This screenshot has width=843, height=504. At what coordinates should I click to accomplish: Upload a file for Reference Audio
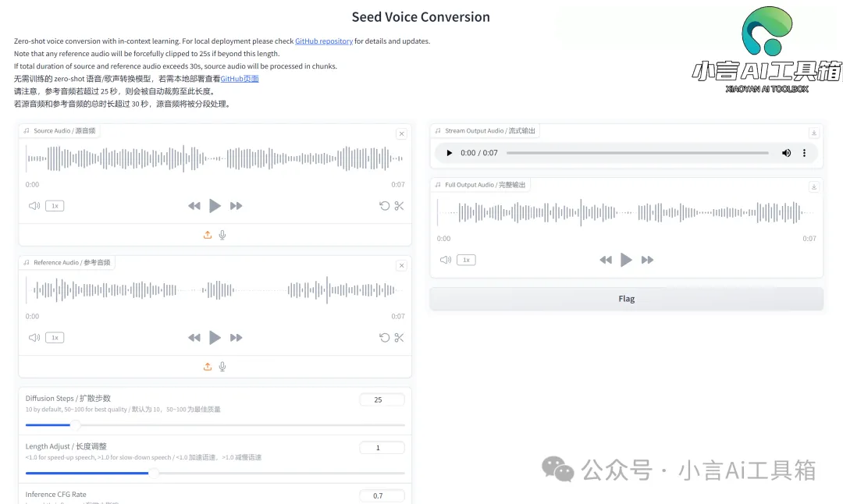point(208,367)
